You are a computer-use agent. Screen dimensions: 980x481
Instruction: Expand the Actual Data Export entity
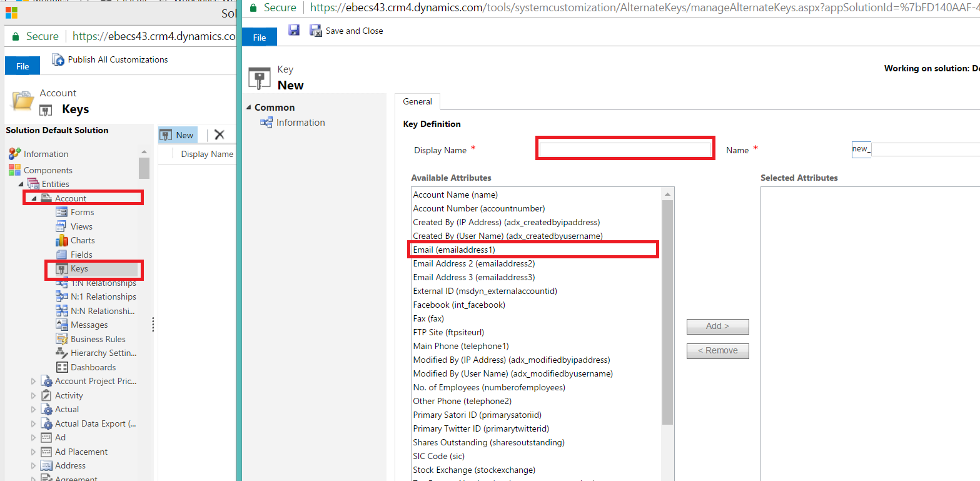pos(34,423)
